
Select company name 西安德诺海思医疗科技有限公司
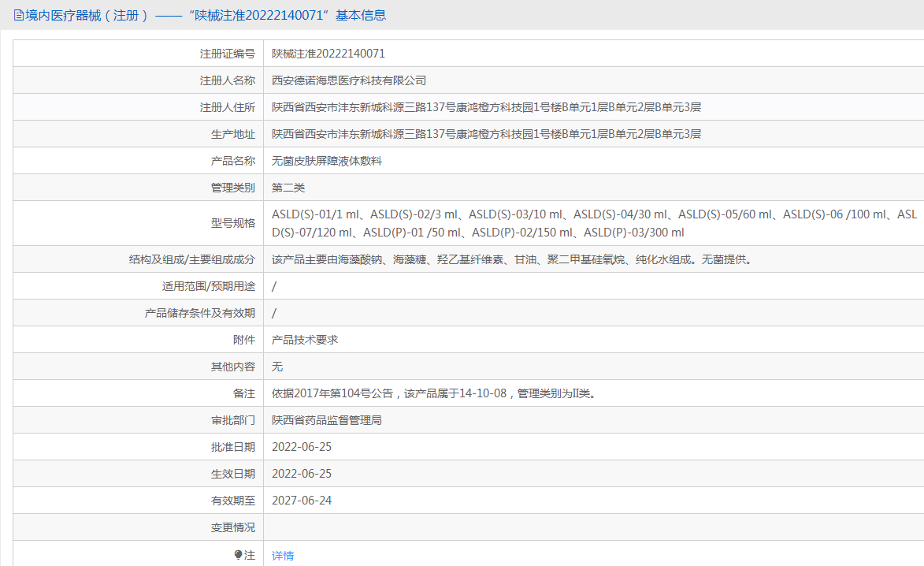(349, 80)
